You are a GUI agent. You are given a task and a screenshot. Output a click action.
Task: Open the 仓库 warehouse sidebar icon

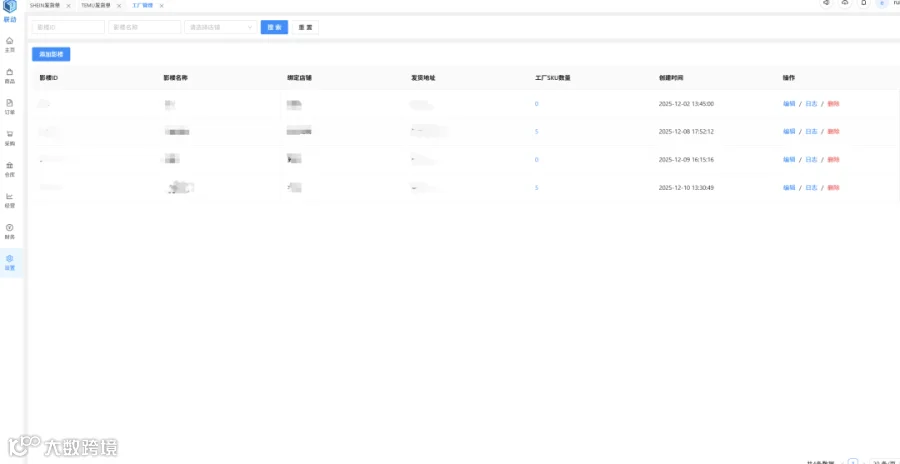[x=10, y=169]
